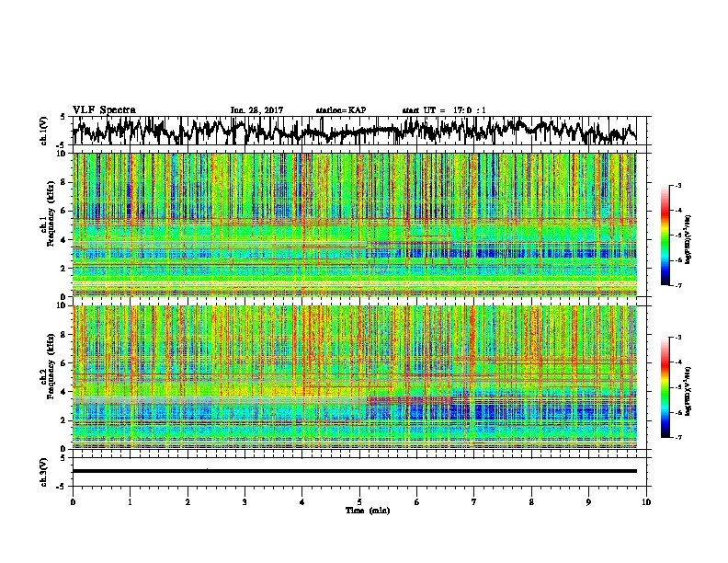
Task: Click the "VLF Spectra" plot title
Action: (104, 110)
